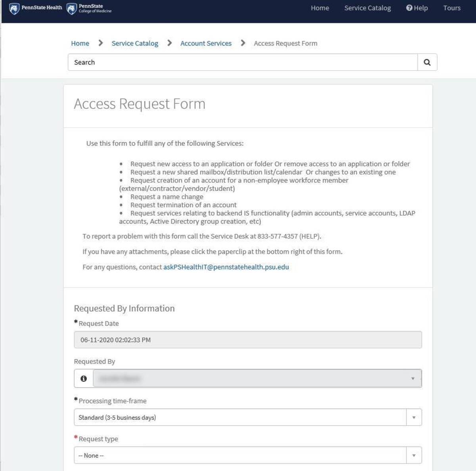The width and height of the screenshot is (476, 471).
Task: Open the Tours menu item
Action: click(x=452, y=8)
